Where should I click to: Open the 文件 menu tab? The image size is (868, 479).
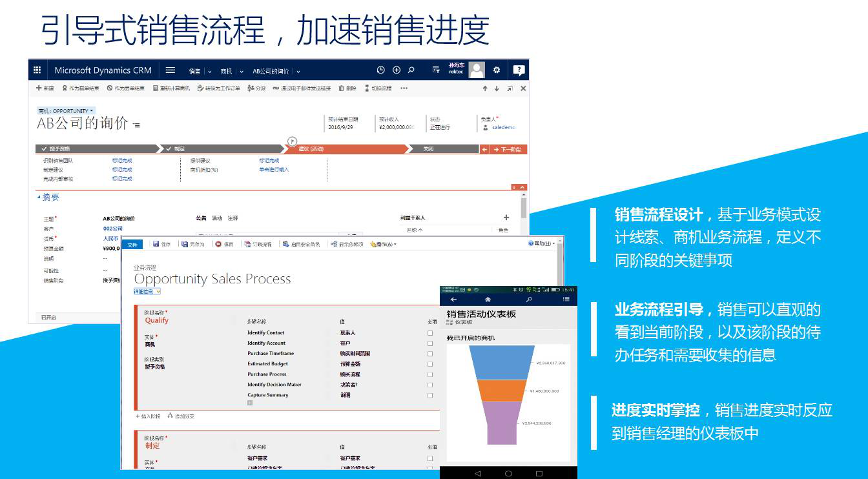point(132,245)
